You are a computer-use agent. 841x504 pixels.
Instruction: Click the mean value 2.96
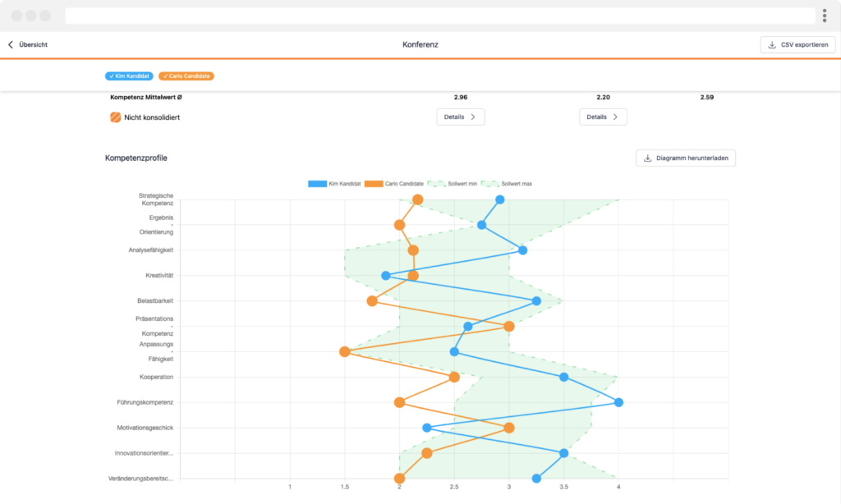[x=460, y=97]
